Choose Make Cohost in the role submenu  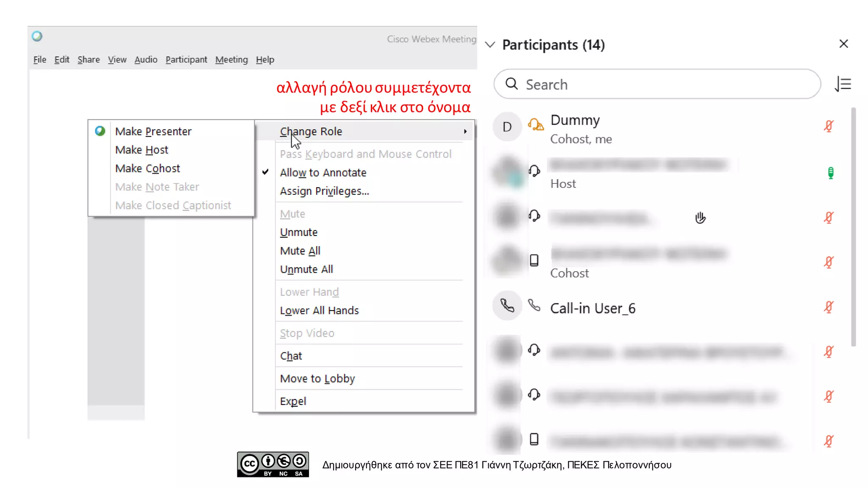pos(147,168)
